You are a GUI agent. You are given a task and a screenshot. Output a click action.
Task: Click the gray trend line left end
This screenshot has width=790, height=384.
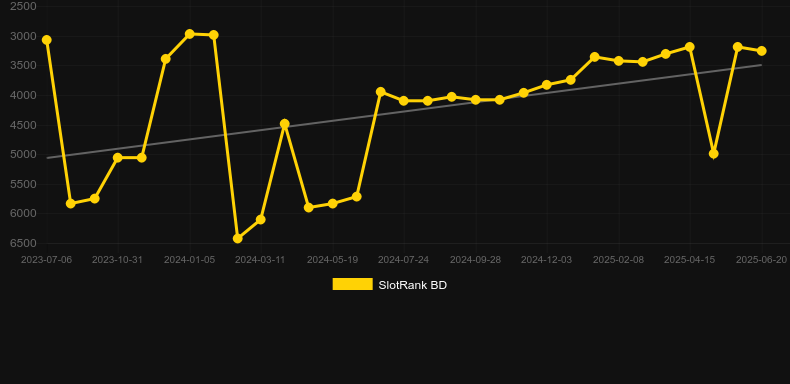coord(48,158)
